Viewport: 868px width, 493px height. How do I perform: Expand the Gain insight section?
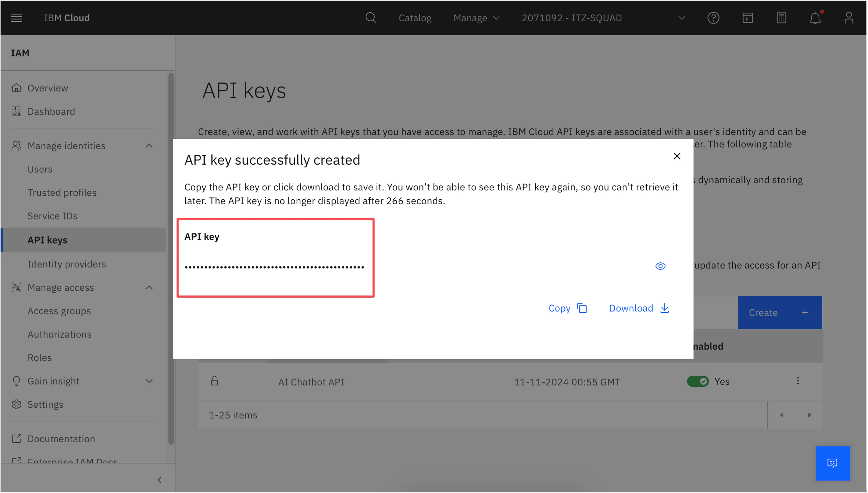point(149,381)
